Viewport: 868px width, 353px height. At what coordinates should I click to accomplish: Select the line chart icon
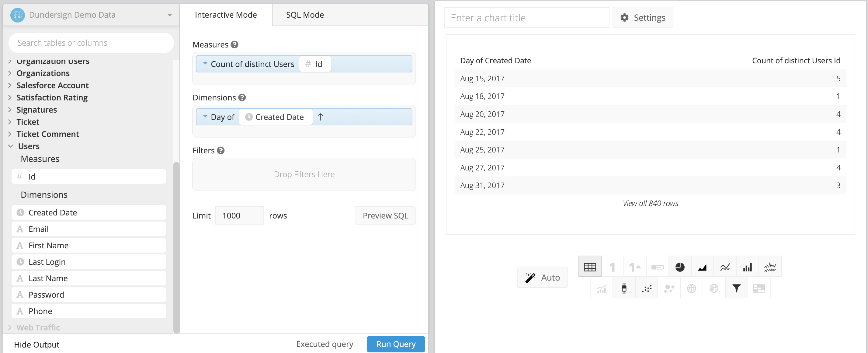tap(725, 267)
